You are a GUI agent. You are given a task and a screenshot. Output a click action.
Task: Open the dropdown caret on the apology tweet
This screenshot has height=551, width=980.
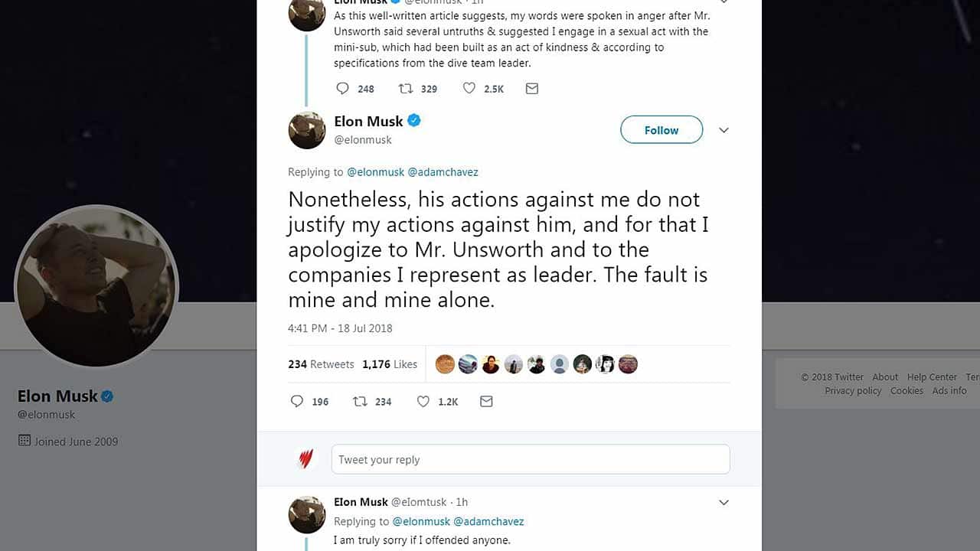[x=724, y=130]
